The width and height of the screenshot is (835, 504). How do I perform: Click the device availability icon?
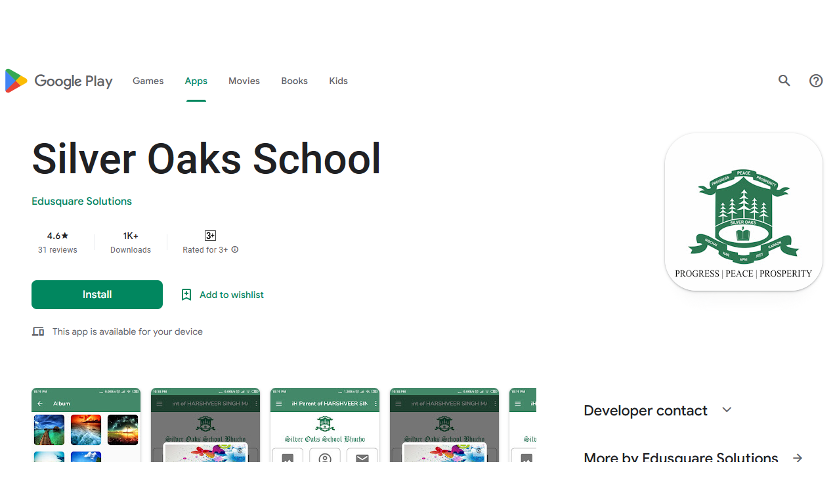tap(38, 332)
